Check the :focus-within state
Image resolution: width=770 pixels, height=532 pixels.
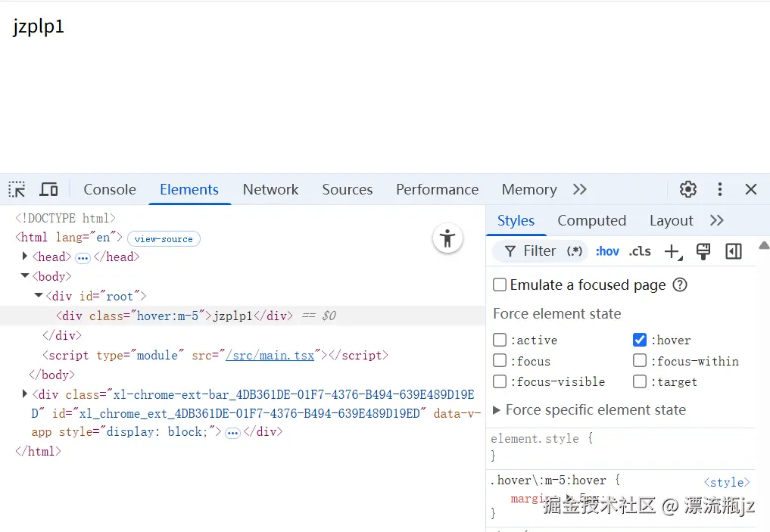coord(640,361)
